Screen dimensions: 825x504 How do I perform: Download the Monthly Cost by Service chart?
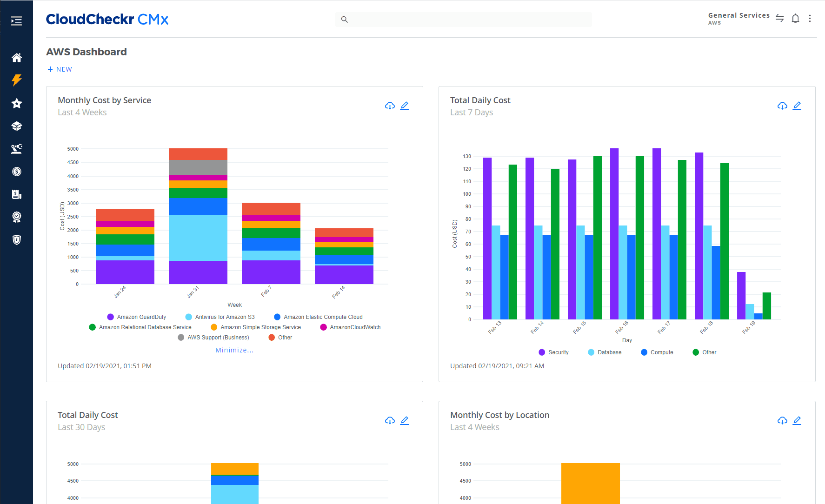pyautogui.click(x=390, y=106)
